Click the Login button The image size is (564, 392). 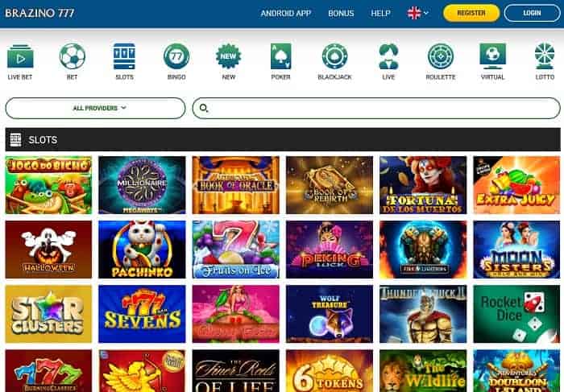532,13
